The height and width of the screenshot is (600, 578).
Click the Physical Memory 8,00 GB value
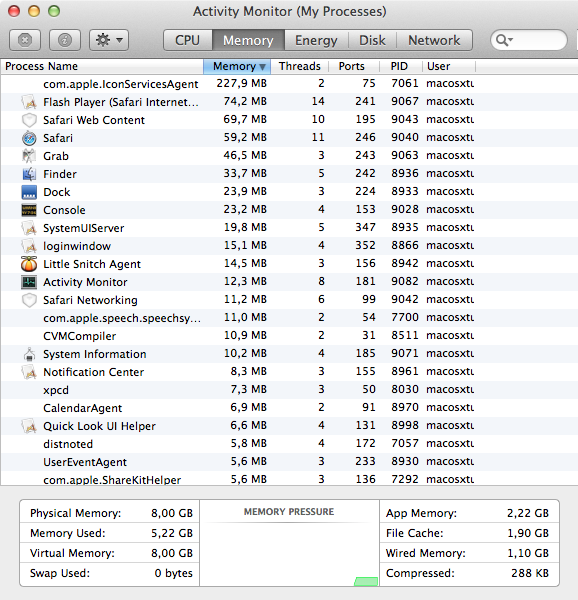[172, 513]
